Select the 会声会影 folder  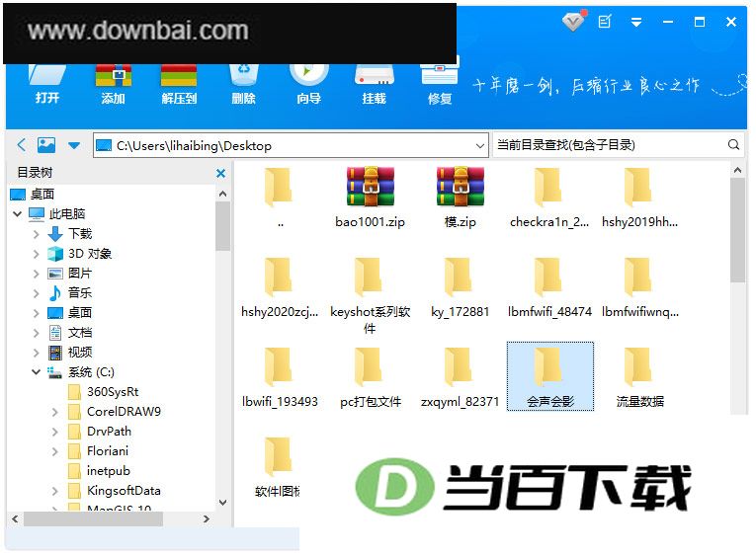click(550, 377)
